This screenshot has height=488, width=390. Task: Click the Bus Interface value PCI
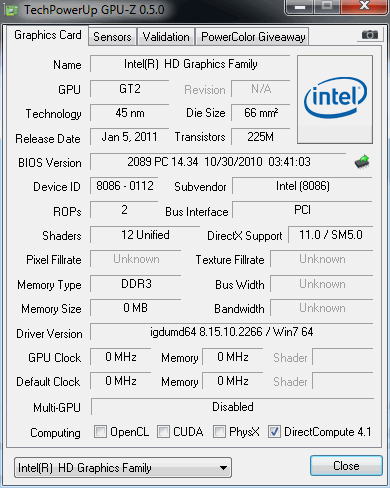click(302, 210)
